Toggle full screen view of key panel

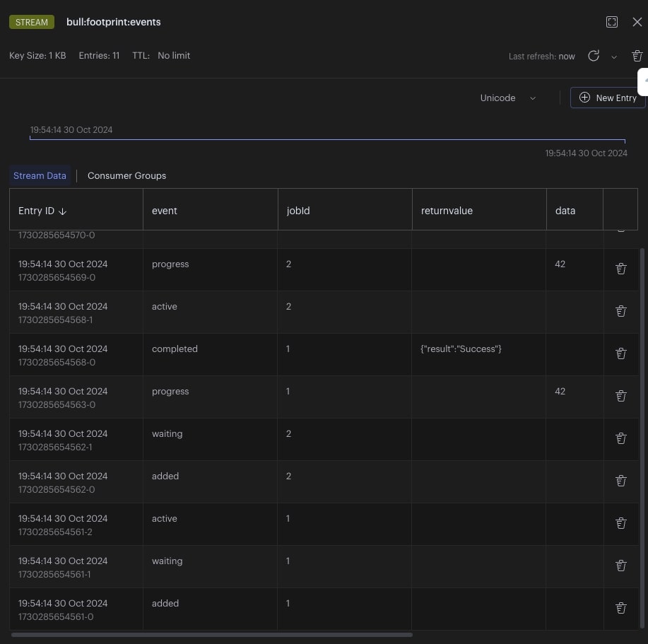pyautogui.click(x=612, y=22)
